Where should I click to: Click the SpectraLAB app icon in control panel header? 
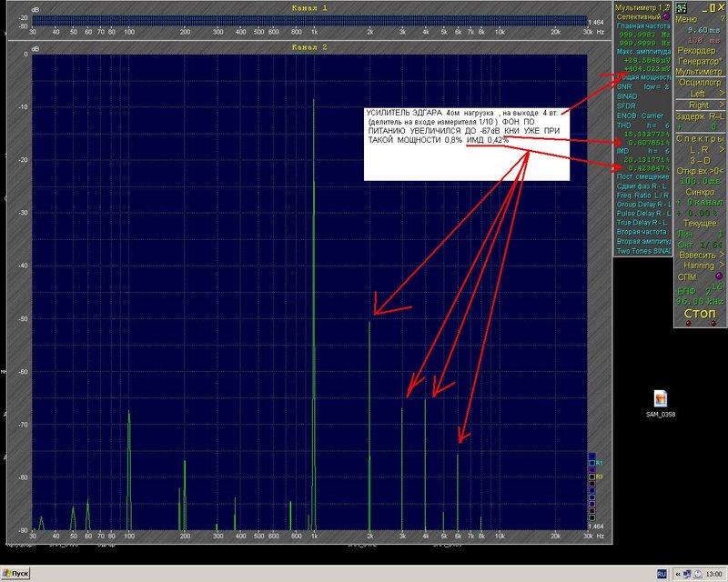coord(681,7)
